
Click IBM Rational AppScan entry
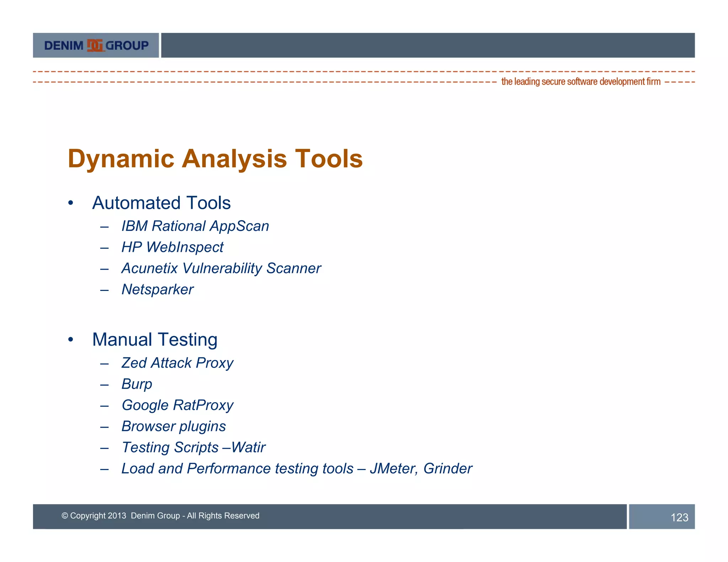click(195, 226)
